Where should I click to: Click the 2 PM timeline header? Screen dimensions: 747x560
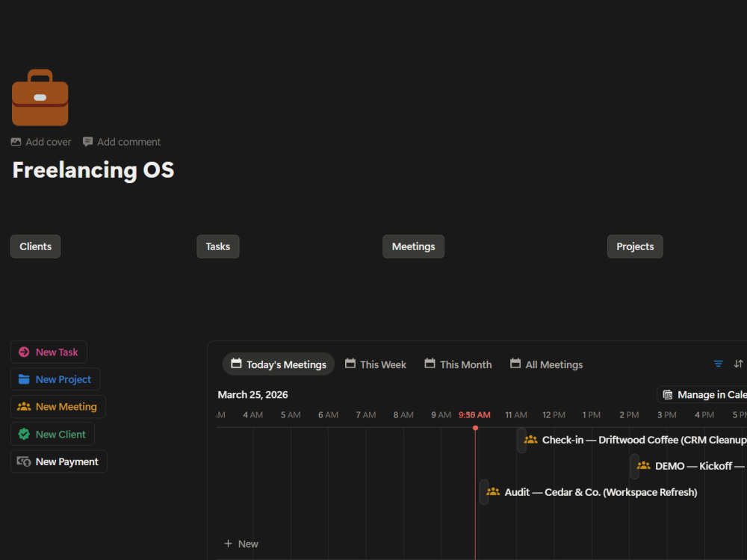[629, 414]
